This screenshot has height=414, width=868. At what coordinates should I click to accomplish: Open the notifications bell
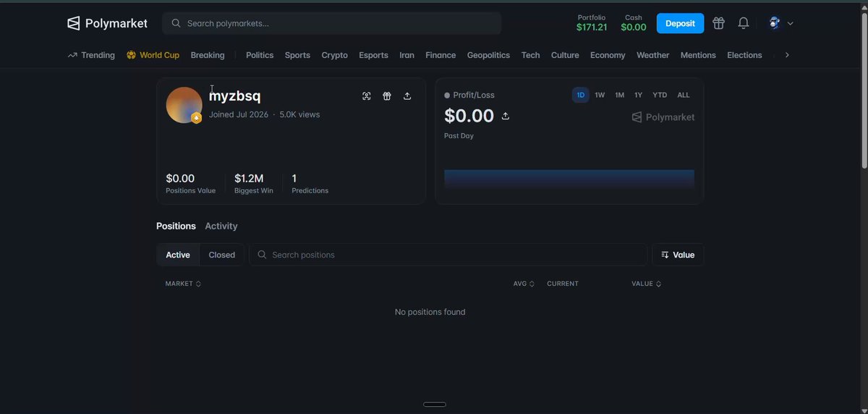743,23
